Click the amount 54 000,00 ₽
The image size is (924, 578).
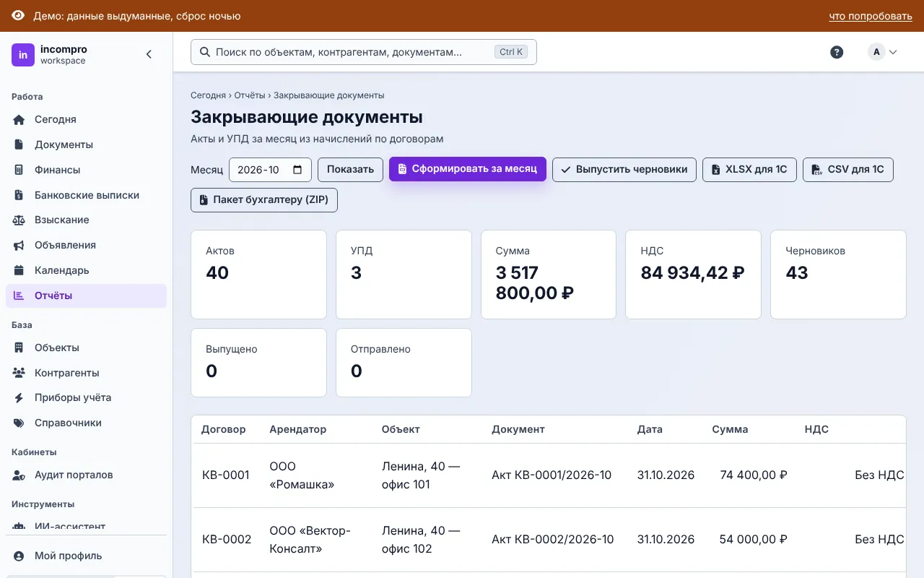coord(753,540)
